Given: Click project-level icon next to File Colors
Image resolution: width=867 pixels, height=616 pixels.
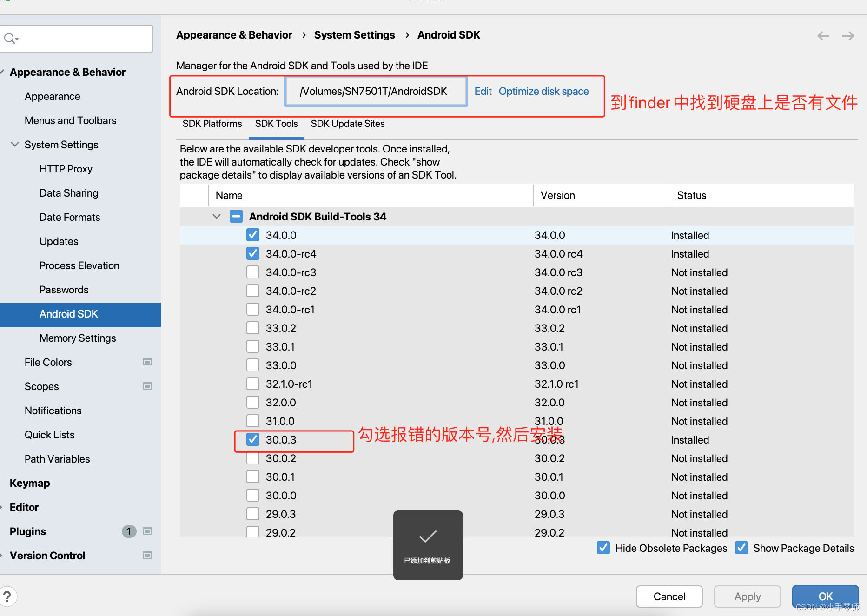Looking at the screenshot, I should click(x=147, y=362).
